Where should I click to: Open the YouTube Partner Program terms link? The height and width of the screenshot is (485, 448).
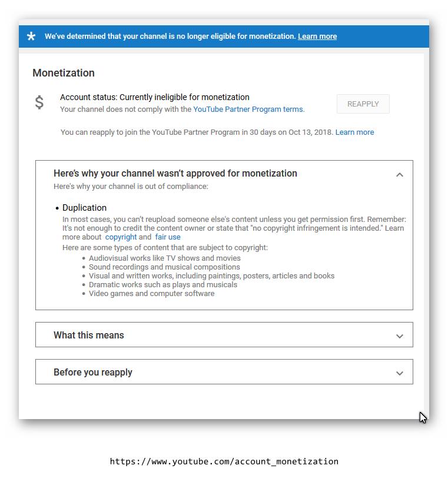[x=248, y=109]
